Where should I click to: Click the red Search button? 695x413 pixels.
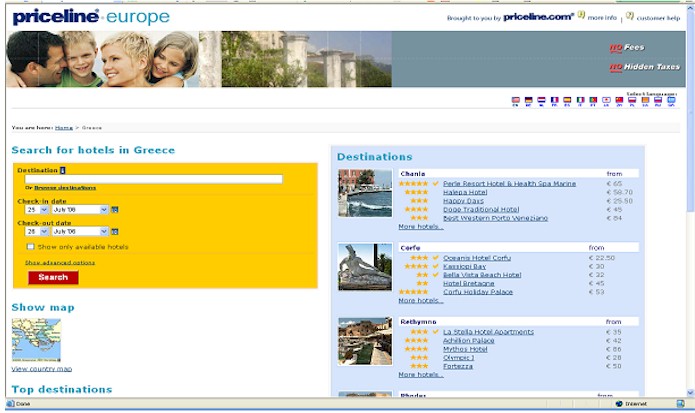53,277
